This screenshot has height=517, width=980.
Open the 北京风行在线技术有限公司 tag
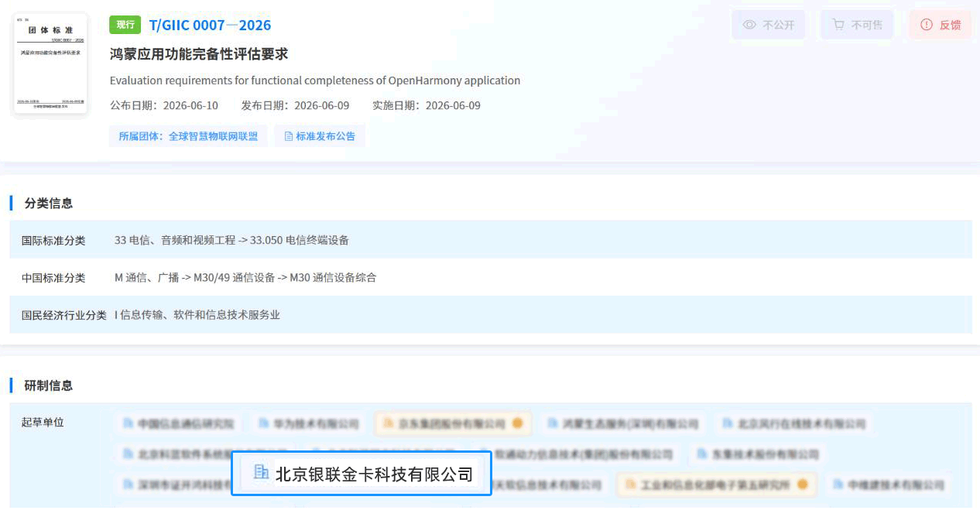point(793,423)
